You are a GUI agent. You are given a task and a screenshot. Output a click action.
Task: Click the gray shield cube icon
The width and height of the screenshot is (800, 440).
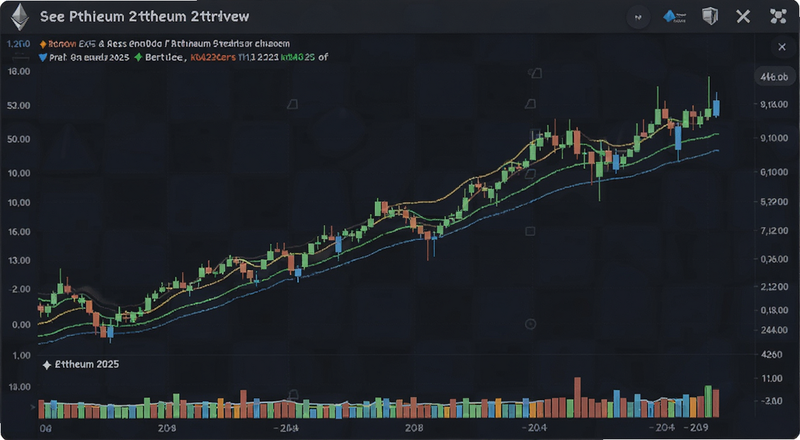(x=710, y=16)
